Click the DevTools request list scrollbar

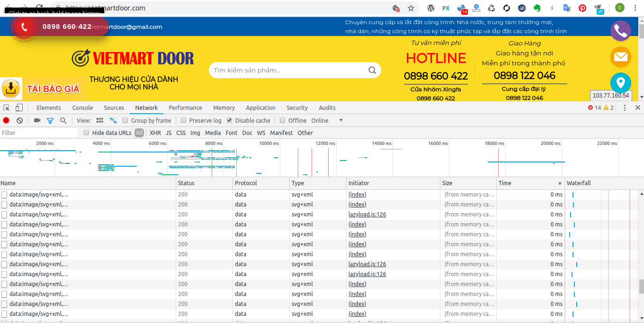click(x=642, y=286)
